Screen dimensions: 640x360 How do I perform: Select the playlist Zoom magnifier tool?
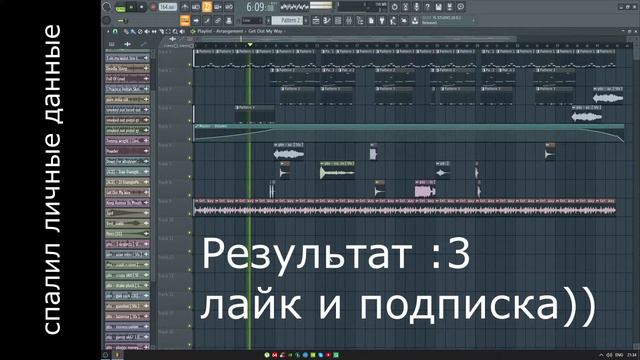click(x=175, y=31)
